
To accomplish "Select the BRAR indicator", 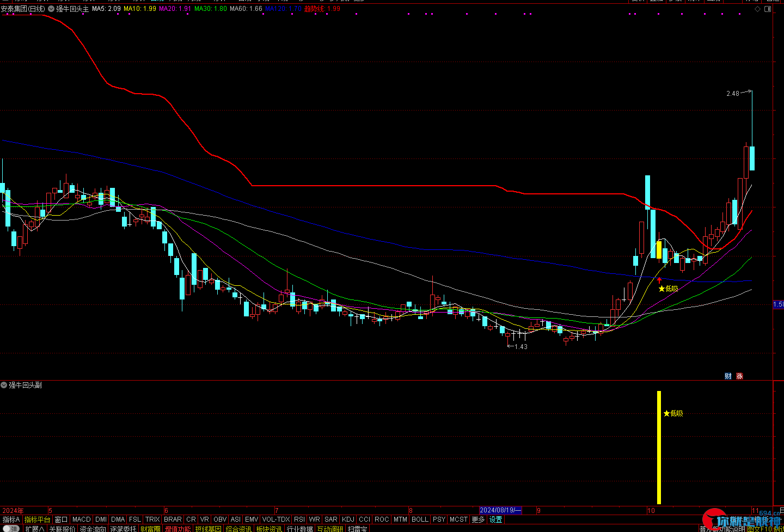I will [173, 519].
